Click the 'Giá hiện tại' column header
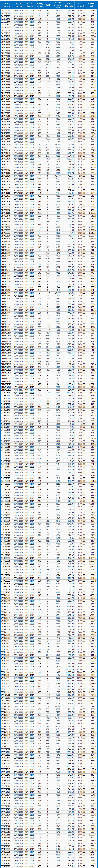 [81, 5]
